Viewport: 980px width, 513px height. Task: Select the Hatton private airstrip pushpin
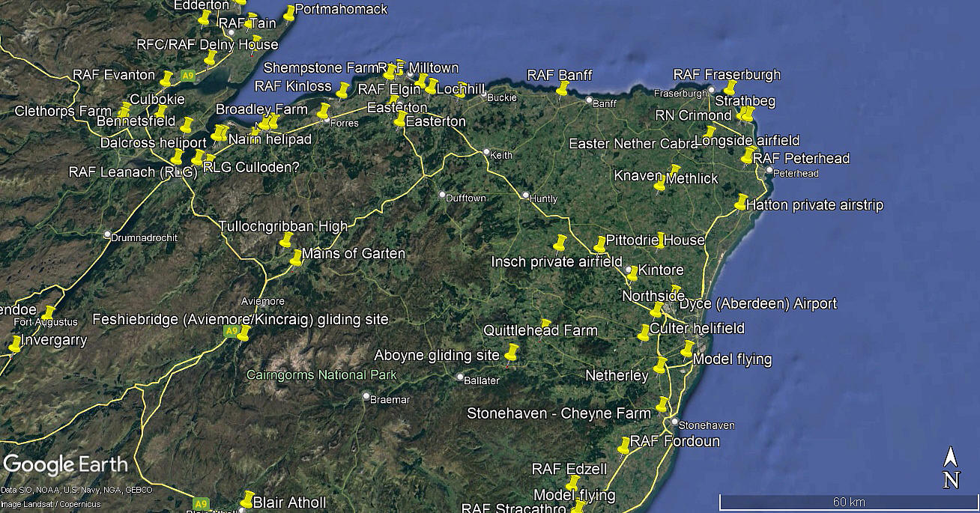click(x=741, y=202)
